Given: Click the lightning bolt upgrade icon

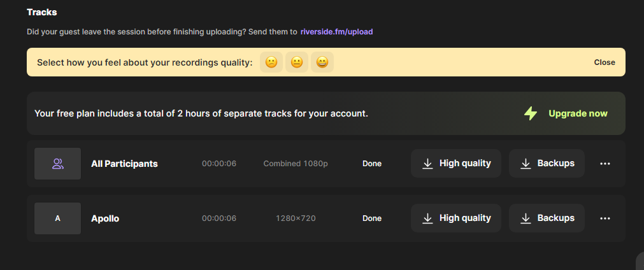Looking at the screenshot, I should [x=531, y=113].
